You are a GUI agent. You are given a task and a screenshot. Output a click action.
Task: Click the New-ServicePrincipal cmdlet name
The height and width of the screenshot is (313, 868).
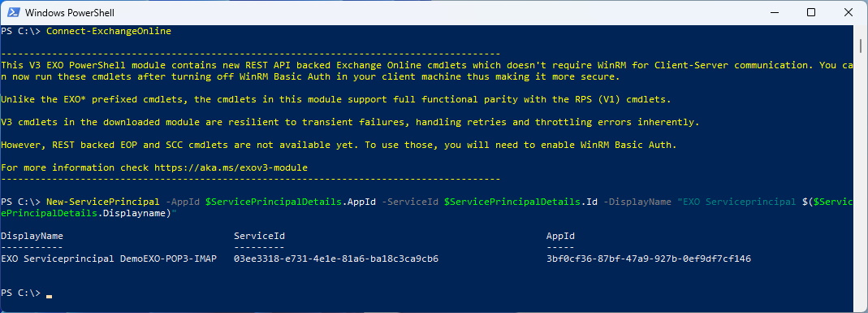click(x=103, y=202)
